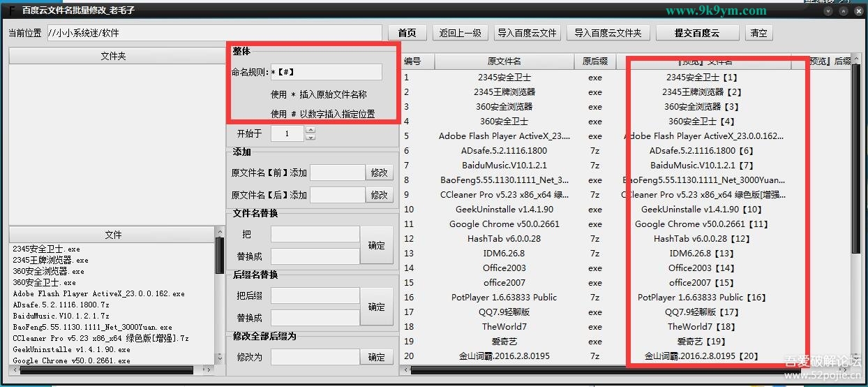Select 2345王牌浏览器.exe in 文件 list
This screenshot has width=868, height=387.
click(50, 260)
